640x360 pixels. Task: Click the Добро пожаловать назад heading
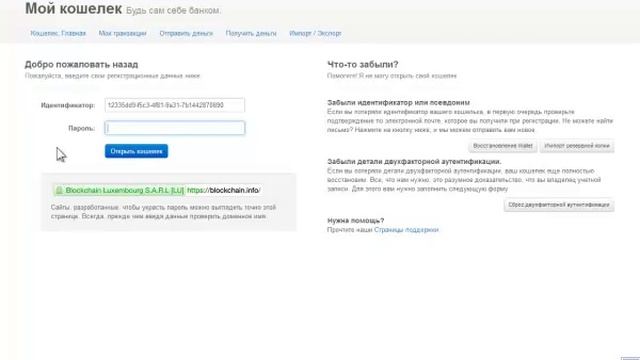coord(81,64)
